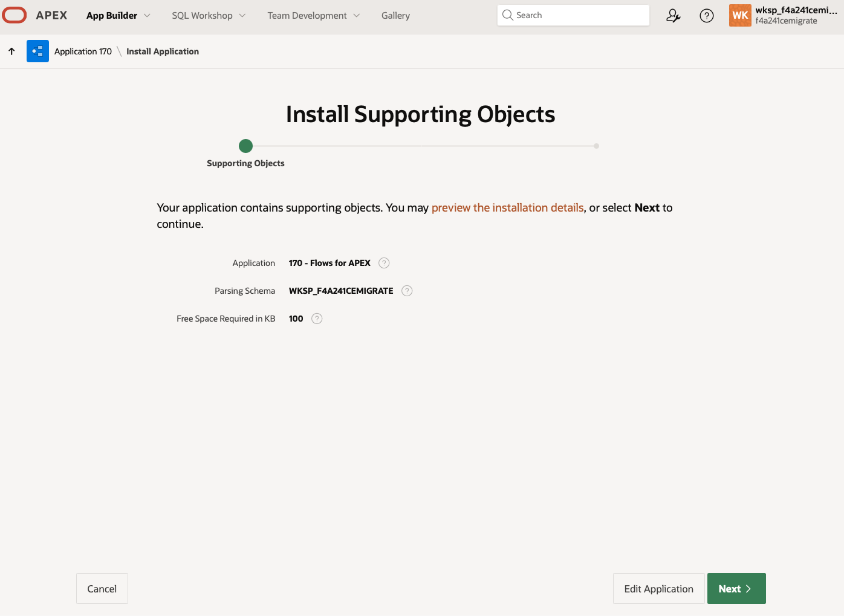
Task: Select Gallery from the top menu
Action: 395,15
